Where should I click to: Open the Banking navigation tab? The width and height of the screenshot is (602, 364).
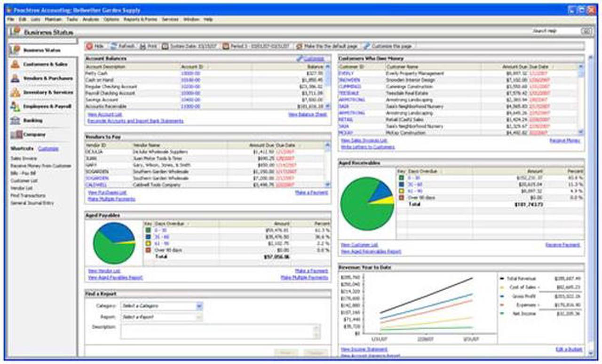click(x=42, y=121)
